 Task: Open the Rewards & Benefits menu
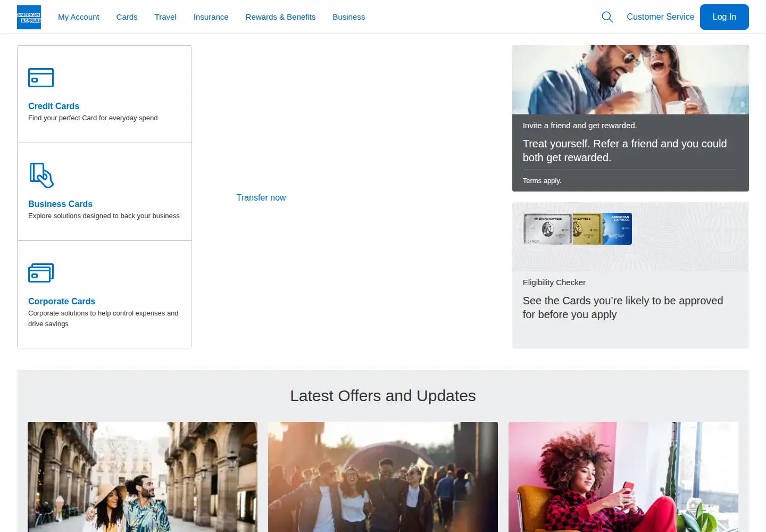coord(280,17)
